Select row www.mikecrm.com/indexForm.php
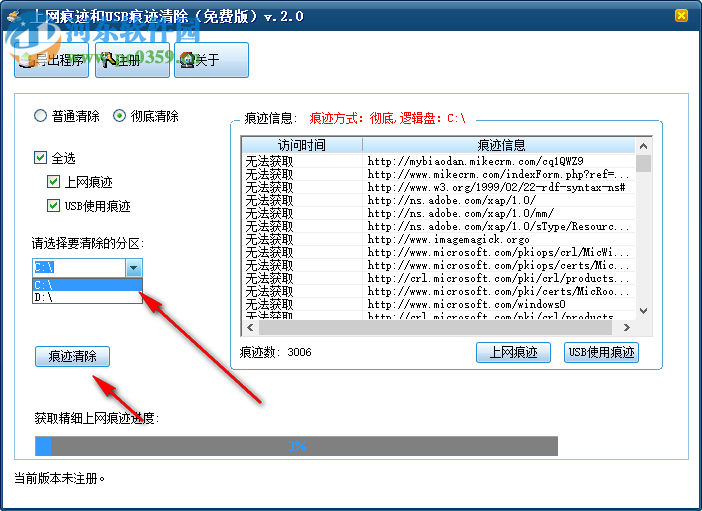Viewport: 702px width, 511px height. click(x=438, y=174)
